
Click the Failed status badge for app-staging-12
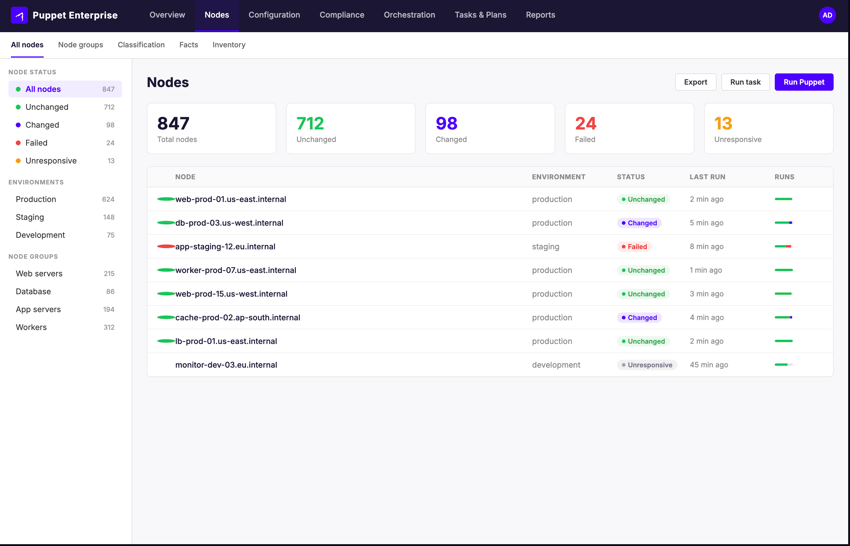(634, 247)
